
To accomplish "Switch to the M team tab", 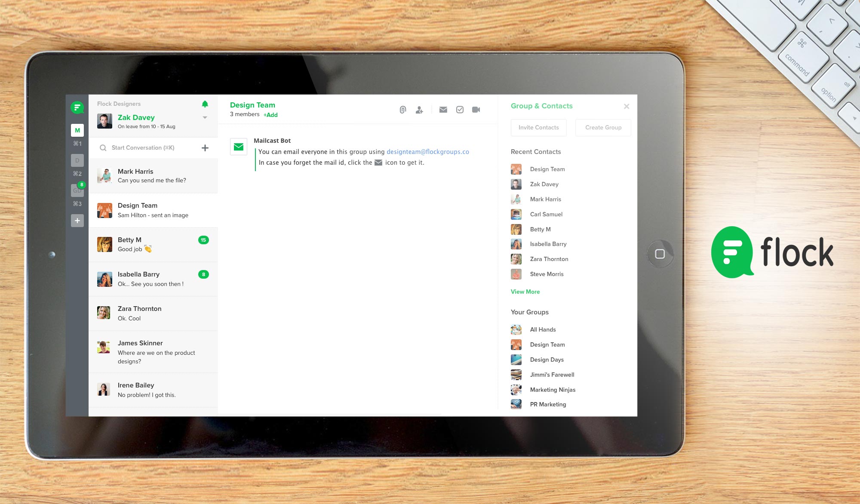I will [x=77, y=130].
